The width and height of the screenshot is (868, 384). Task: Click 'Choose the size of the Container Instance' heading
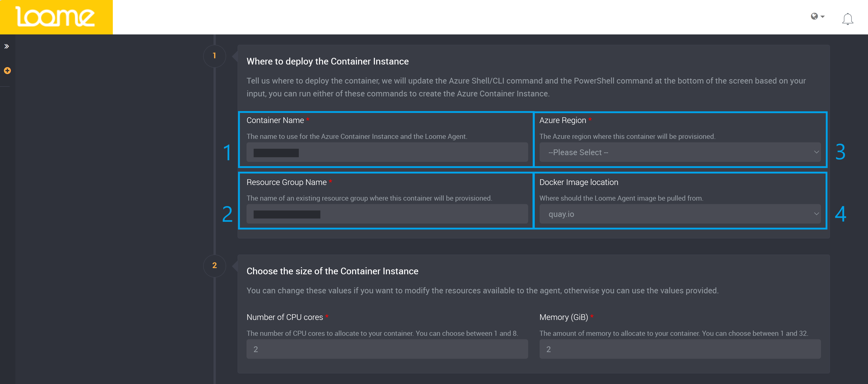coord(332,271)
